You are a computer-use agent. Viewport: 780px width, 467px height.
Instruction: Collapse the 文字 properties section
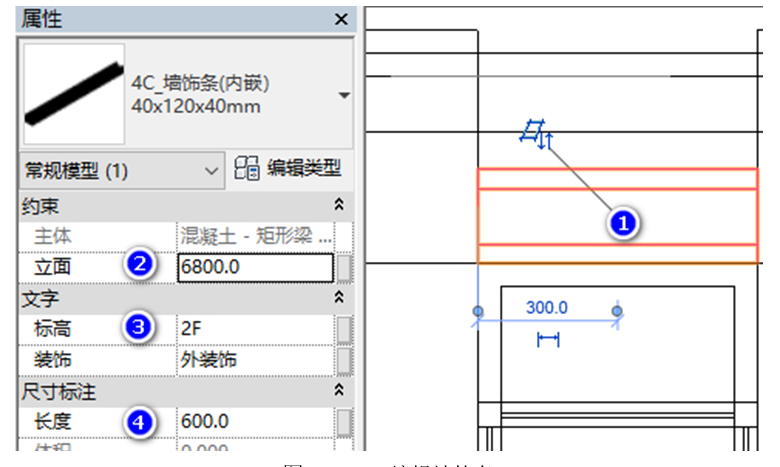click(338, 298)
